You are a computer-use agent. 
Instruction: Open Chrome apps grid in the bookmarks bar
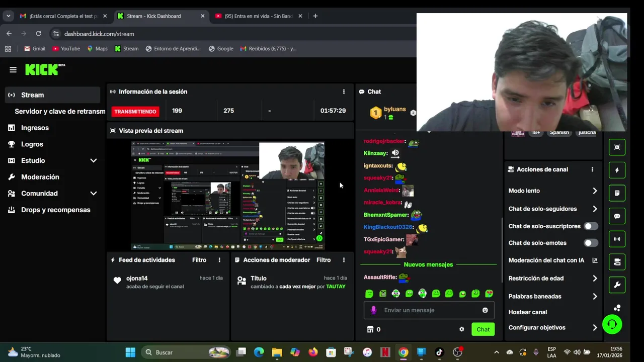pyautogui.click(x=8, y=49)
